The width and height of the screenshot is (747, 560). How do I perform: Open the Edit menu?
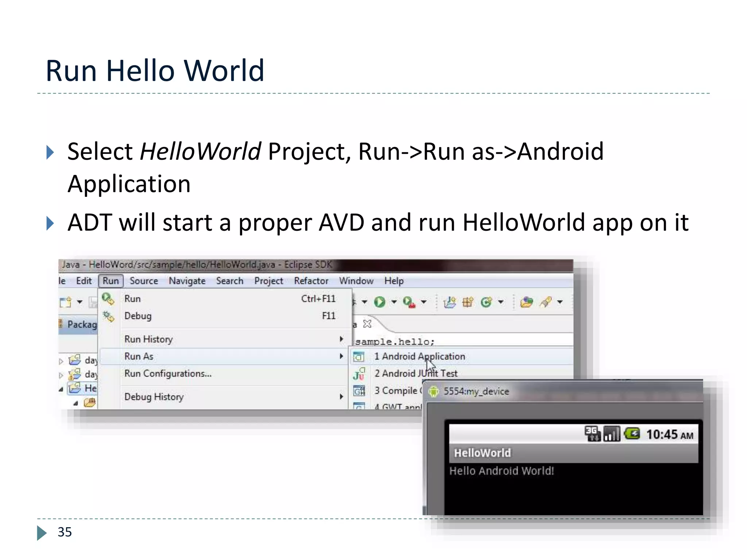(84, 281)
